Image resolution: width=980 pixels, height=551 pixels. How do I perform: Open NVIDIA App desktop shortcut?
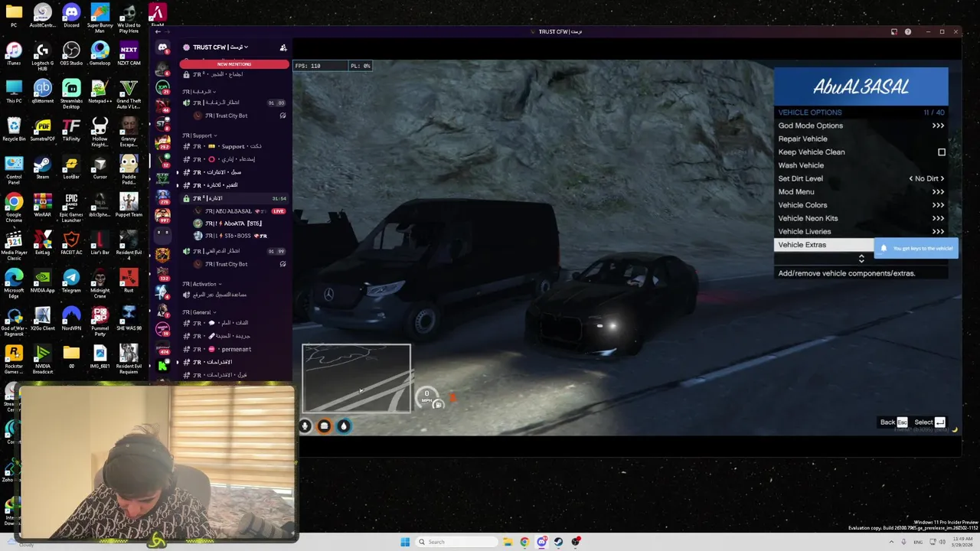(x=42, y=280)
